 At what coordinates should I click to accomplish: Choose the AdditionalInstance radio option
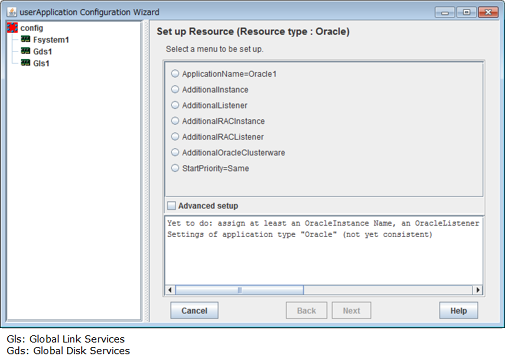pos(175,89)
